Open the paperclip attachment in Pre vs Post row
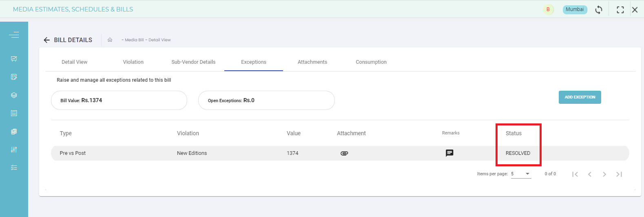 [344, 153]
